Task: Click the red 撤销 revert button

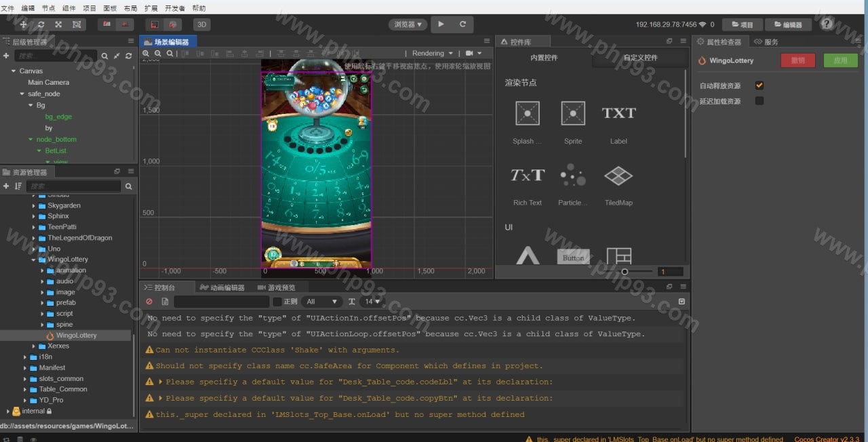Action: click(x=797, y=60)
